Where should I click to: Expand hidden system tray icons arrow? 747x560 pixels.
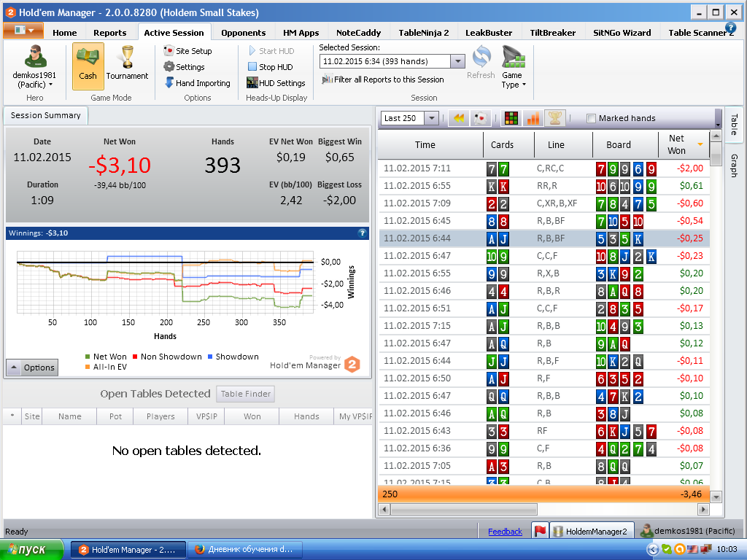point(652,550)
